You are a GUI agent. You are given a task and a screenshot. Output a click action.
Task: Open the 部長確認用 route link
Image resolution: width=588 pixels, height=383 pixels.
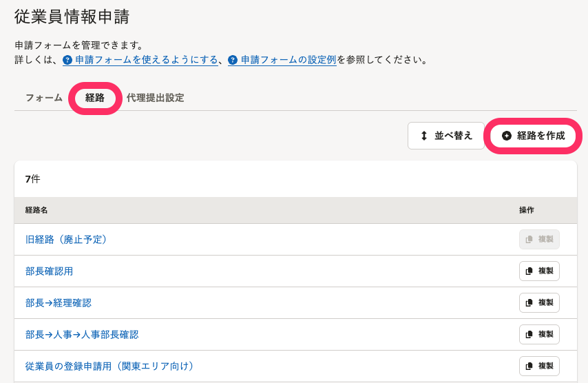(49, 271)
